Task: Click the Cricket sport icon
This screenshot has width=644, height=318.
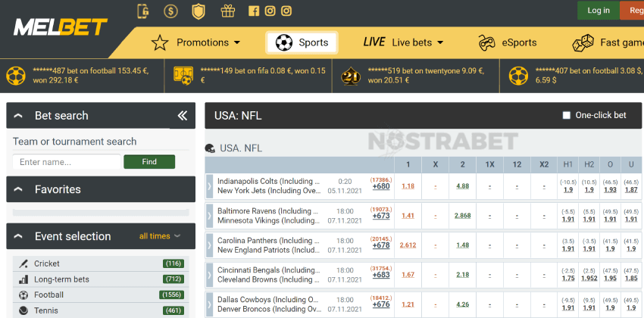Action: click(23, 263)
